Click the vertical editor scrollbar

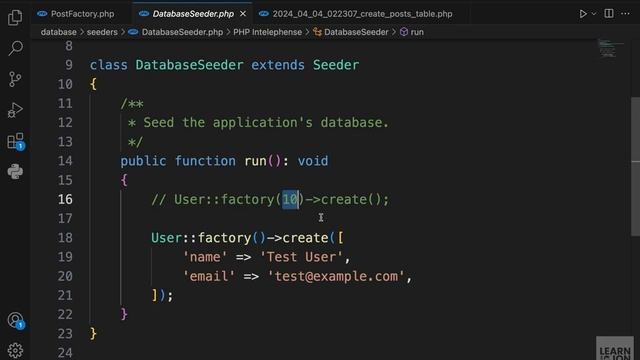pyautogui.click(x=635, y=166)
